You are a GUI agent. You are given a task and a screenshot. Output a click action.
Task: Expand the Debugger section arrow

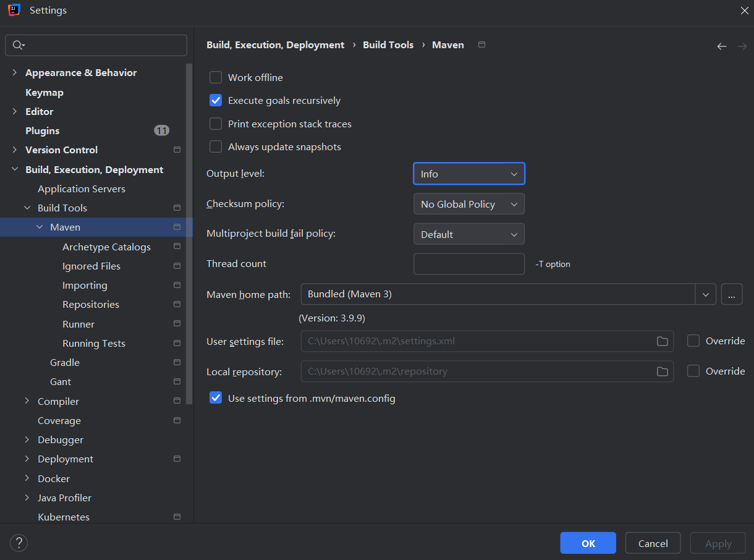click(27, 439)
